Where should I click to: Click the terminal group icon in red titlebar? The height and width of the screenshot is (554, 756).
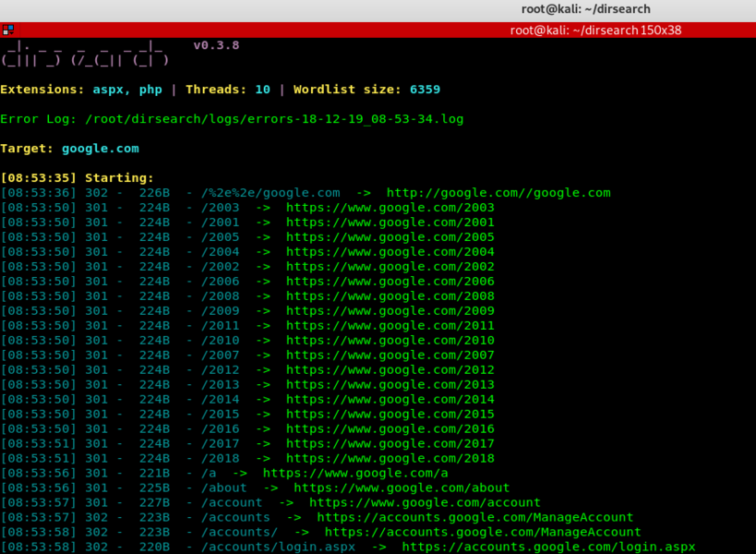(x=7, y=30)
